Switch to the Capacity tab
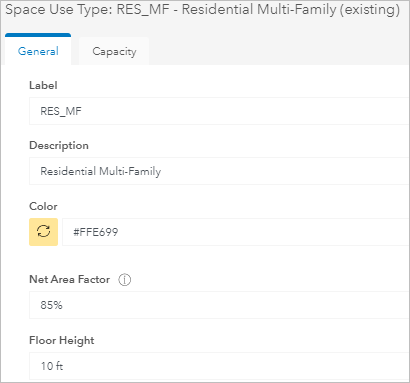Image resolution: width=410 pixels, height=383 pixels. coord(114,51)
